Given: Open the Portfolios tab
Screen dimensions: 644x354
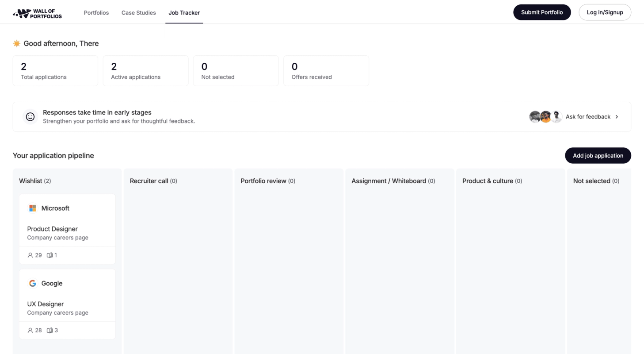Looking at the screenshot, I should point(96,13).
